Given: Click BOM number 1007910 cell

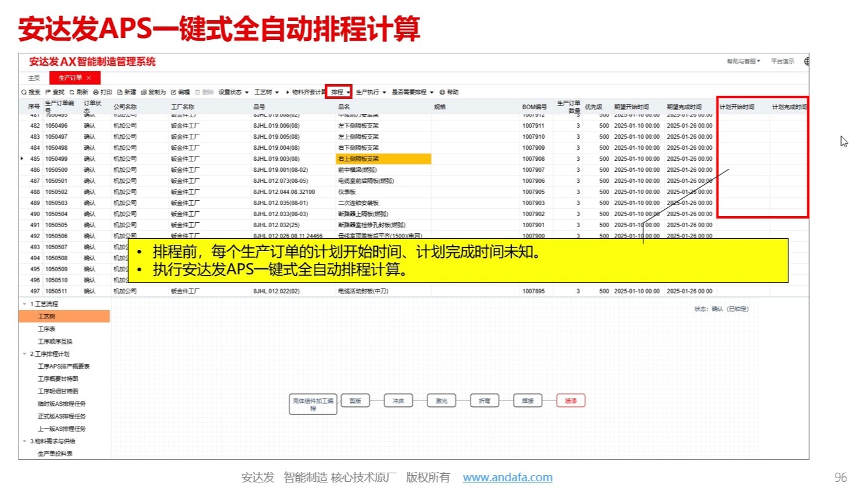Looking at the screenshot, I should 534,137.
